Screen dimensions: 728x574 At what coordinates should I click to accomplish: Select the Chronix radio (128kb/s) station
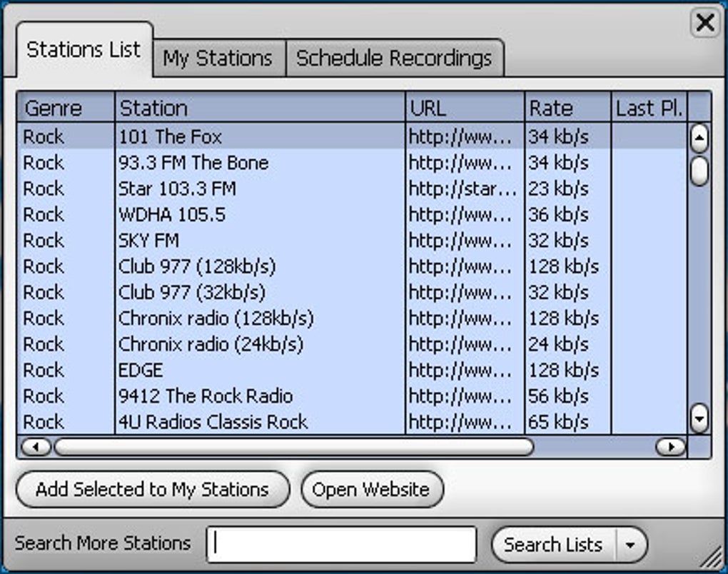(x=352, y=318)
